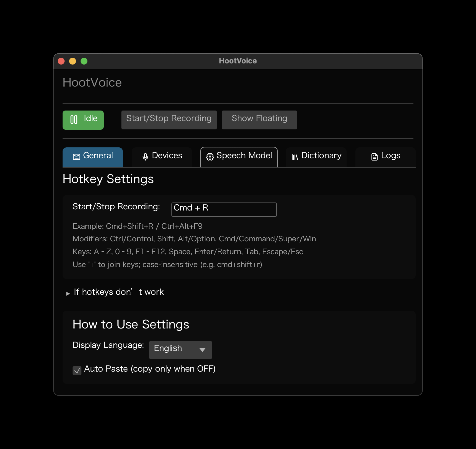Click the microphone icon on the Devices tab
The height and width of the screenshot is (449, 476).
(145, 157)
